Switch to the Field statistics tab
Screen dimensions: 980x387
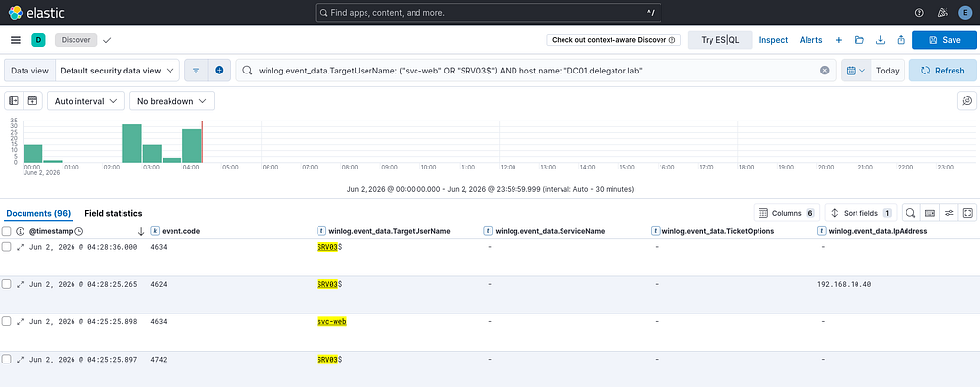(x=114, y=214)
